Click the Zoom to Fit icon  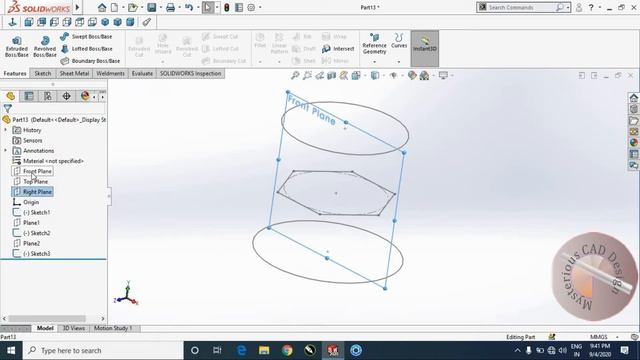(x=295, y=76)
